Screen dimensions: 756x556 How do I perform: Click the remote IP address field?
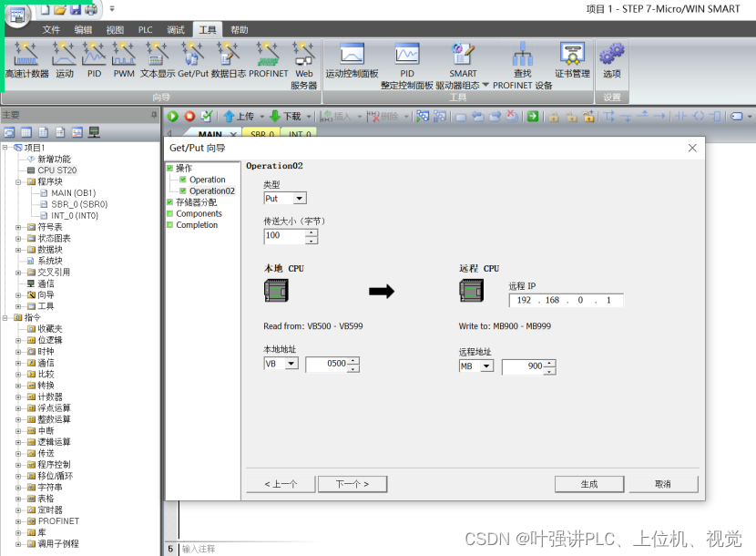[566, 300]
